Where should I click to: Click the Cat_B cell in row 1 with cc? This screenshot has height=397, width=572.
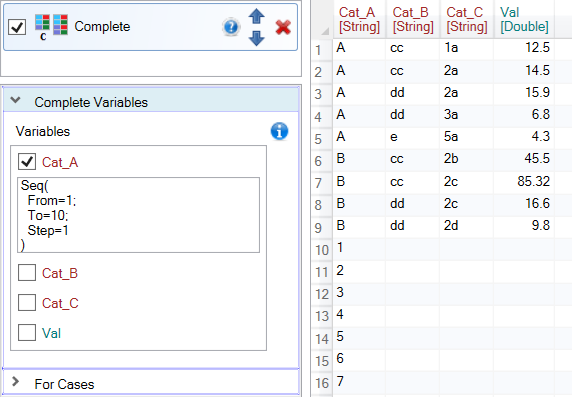(x=413, y=48)
